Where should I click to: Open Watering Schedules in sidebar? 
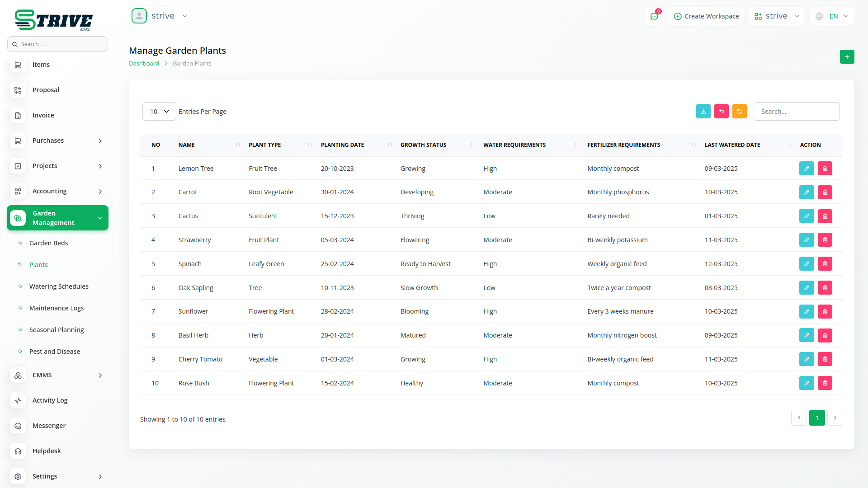(59, 286)
